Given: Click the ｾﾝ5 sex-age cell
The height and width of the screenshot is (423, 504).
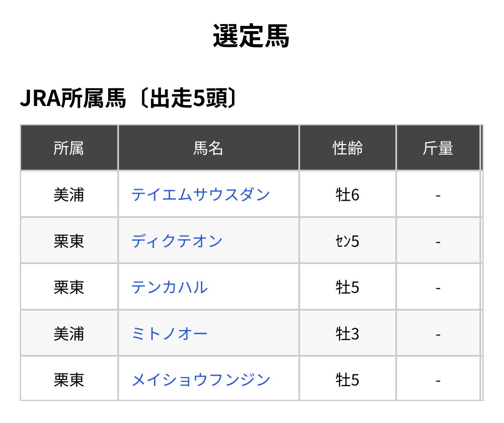Looking at the screenshot, I should (x=347, y=241).
